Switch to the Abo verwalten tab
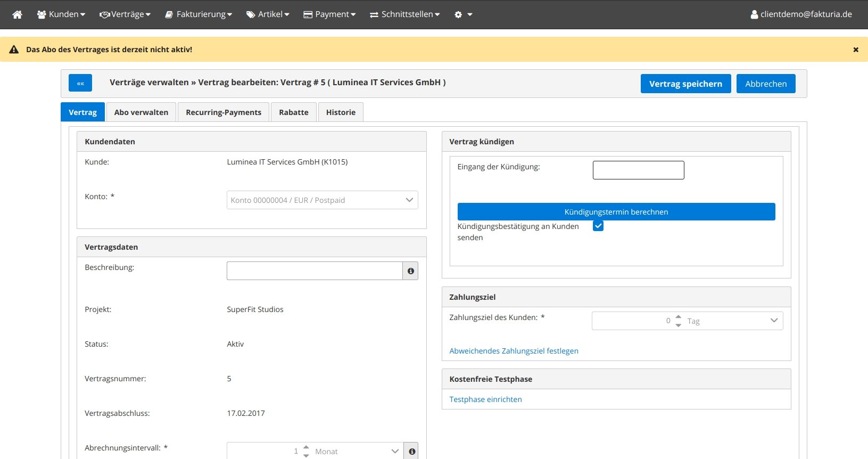The image size is (868, 459). (141, 112)
